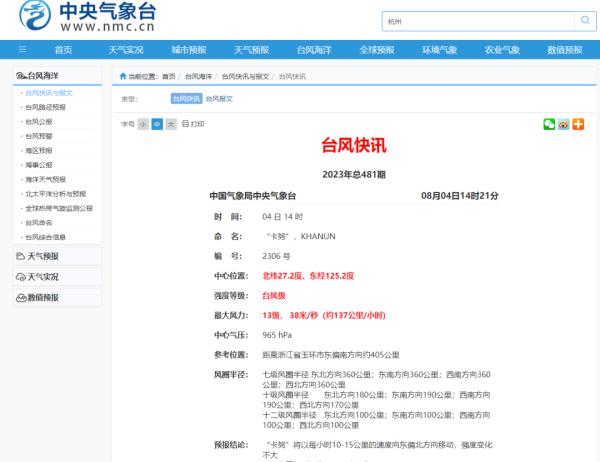Click the 数值预报 sidebar icon
Screen dimensions: 600x462
point(21,297)
